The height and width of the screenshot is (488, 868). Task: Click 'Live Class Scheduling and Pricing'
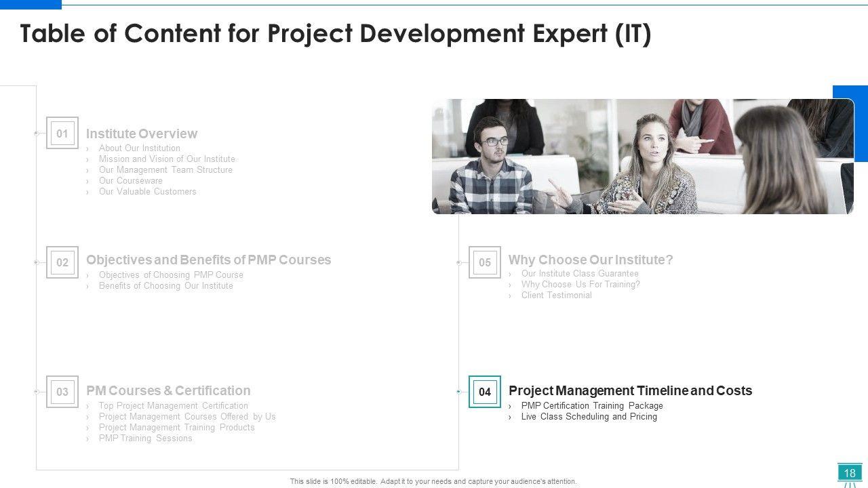coord(589,416)
